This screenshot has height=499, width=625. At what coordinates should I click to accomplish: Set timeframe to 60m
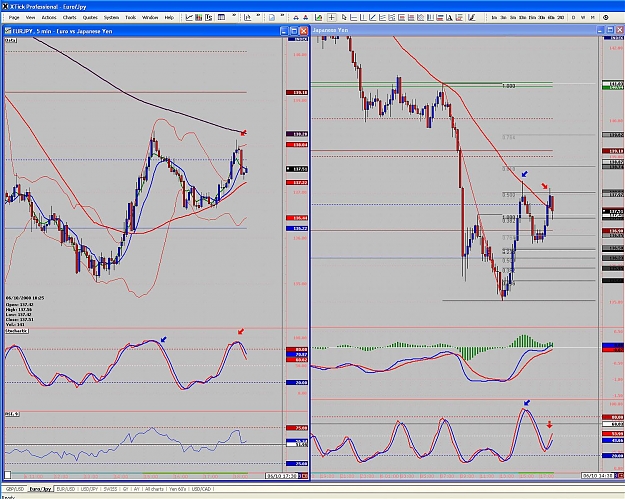[x=551, y=18]
